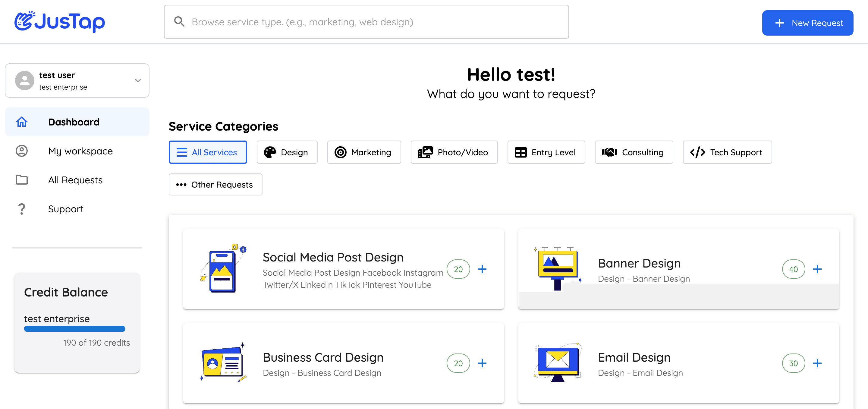The width and height of the screenshot is (868, 409).
Task: Open Other Requests category
Action: click(x=215, y=184)
